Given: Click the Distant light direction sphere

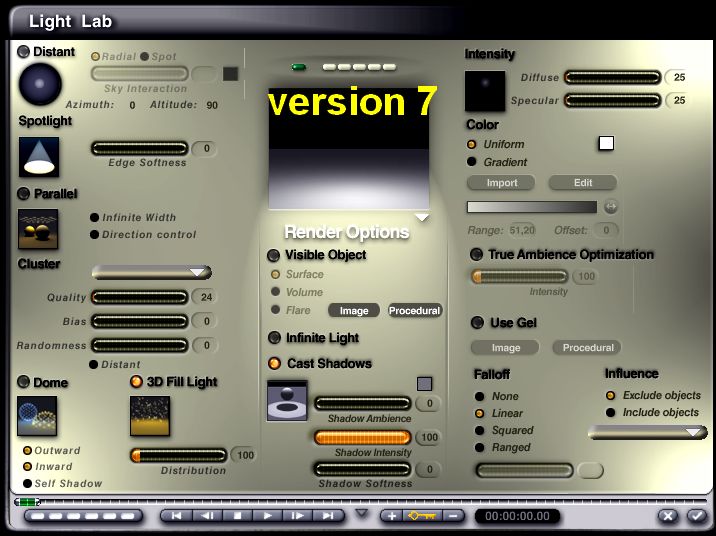Looking at the screenshot, I should (x=40, y=84).
